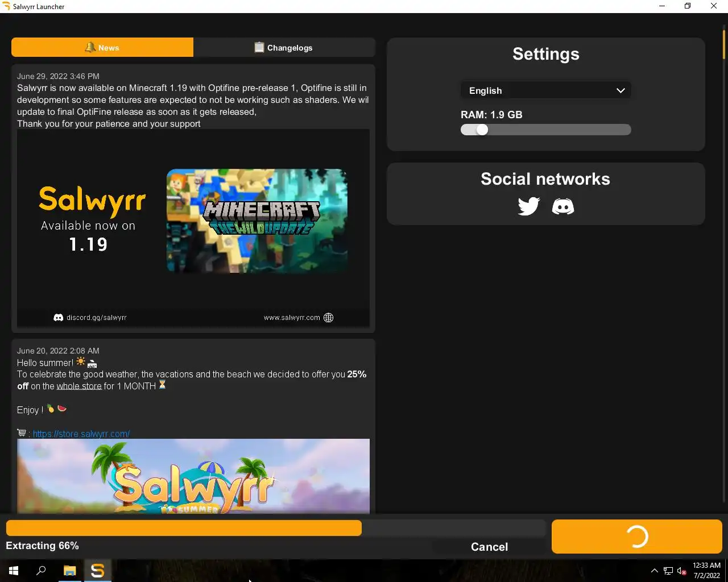The image size is (728, 582).
Task: Open the Discord social network icon
Action: pos(563,206)
